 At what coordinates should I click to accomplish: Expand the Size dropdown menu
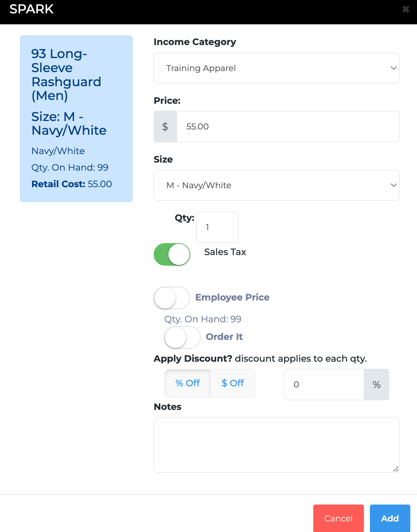tap(276, 185)
